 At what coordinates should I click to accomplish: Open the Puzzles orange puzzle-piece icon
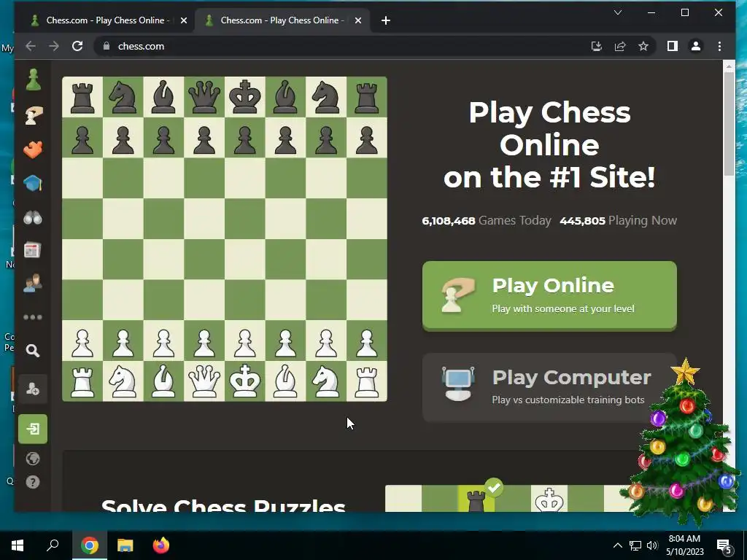click(33, 149)
